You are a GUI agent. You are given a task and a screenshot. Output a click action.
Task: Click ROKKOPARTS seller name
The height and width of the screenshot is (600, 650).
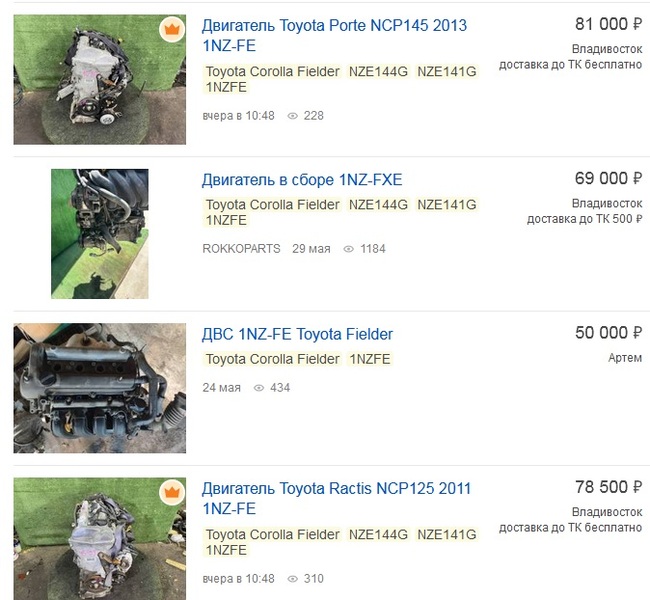(241, 249)
